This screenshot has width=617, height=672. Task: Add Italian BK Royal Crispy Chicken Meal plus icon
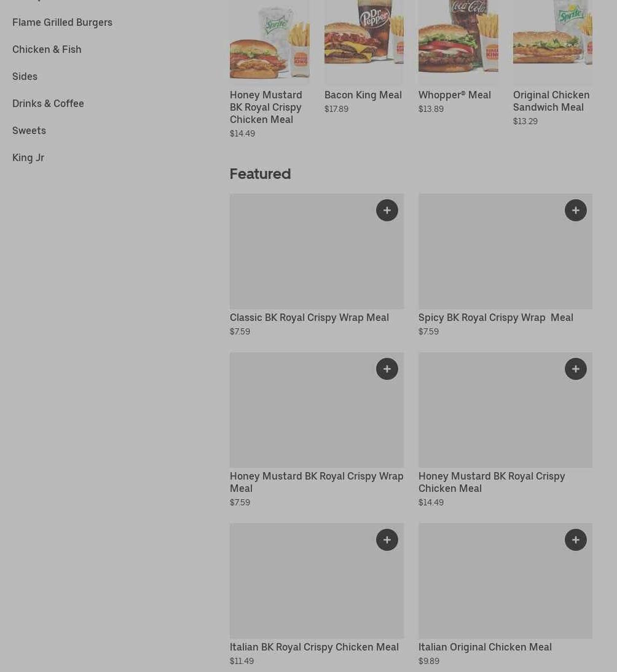pos(387,540)
